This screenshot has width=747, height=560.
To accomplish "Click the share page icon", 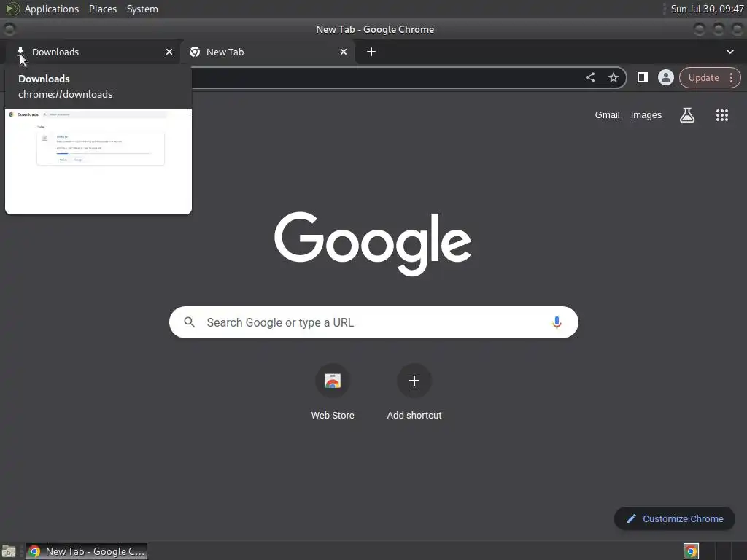I will (590, 77).
